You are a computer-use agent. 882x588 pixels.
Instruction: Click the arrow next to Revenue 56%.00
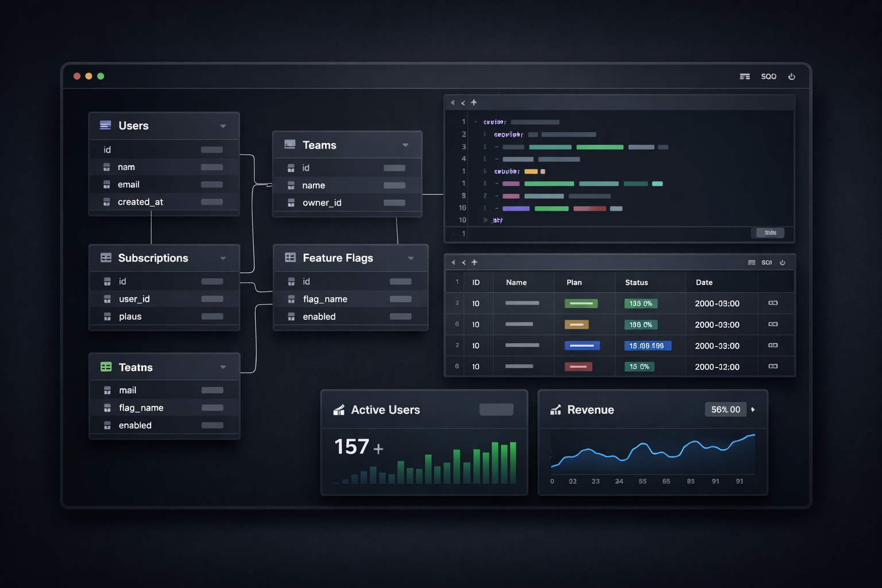(x=753, y=409)
